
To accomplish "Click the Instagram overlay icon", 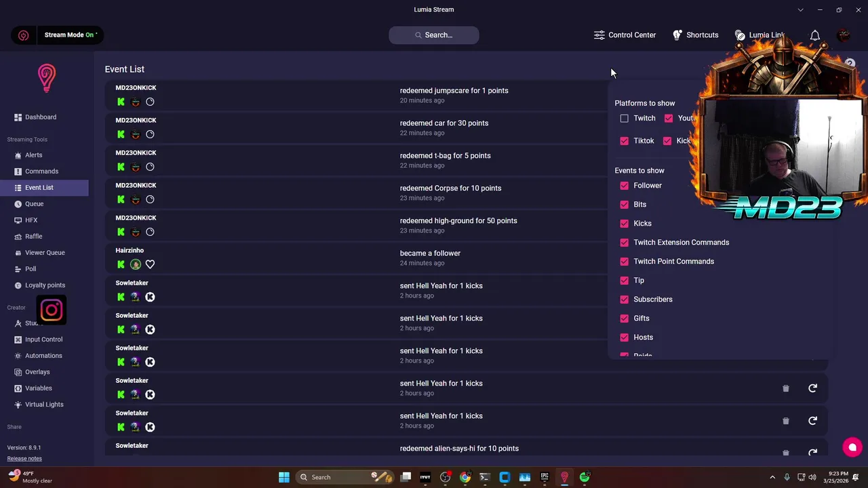I will [x=52, y=310].
